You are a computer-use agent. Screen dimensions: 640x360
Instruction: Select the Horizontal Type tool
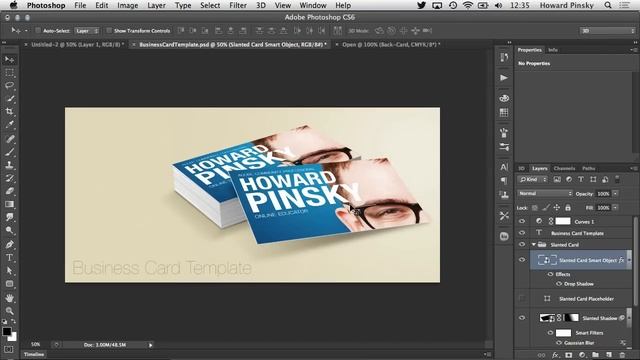coord(9,258)
